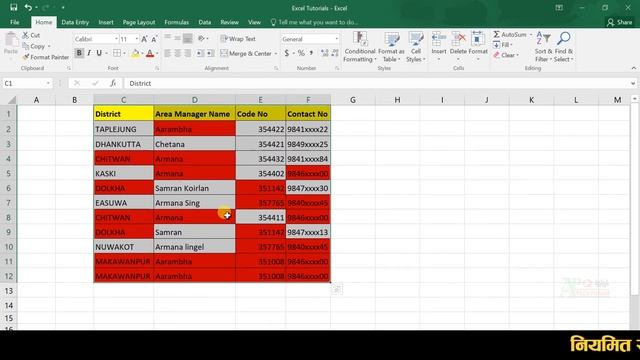
Task: Click the Save icon in the quick access toolbar
Action: (x=13, y=7)
